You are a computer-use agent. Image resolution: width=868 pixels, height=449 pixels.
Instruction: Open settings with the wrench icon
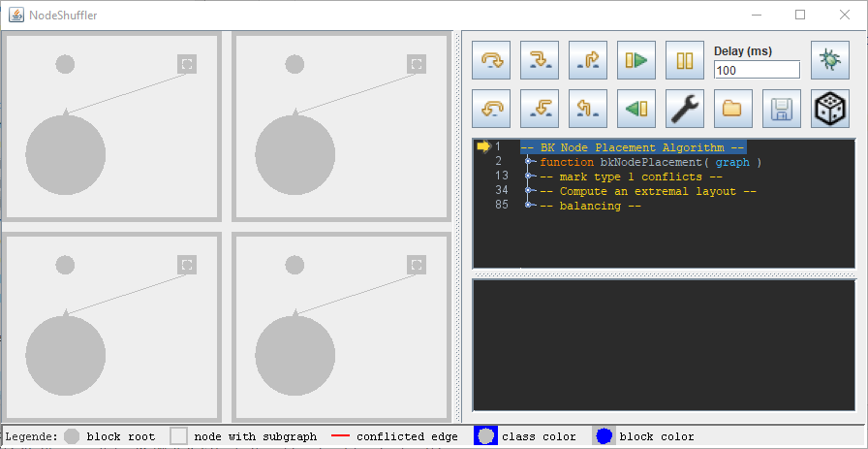coord(685,109)
